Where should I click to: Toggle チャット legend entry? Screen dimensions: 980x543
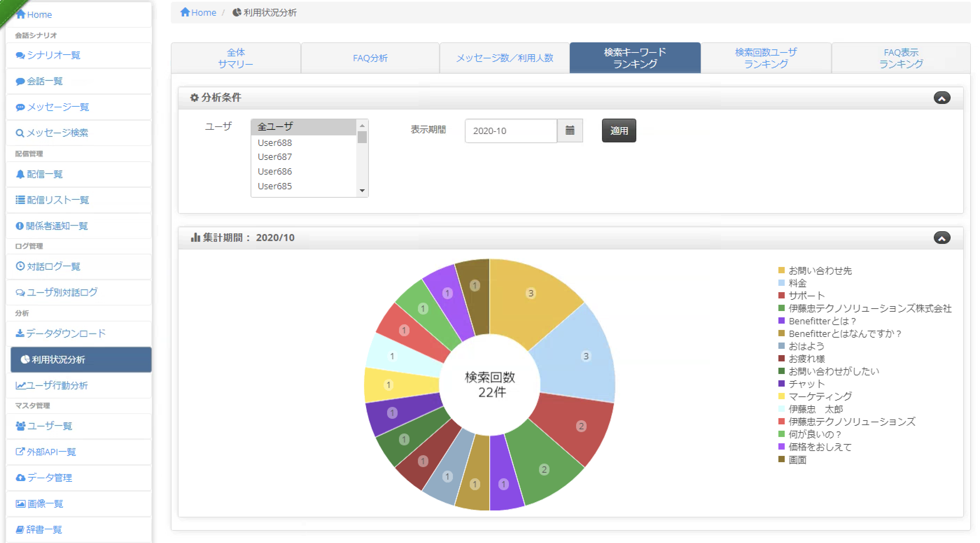801,384
